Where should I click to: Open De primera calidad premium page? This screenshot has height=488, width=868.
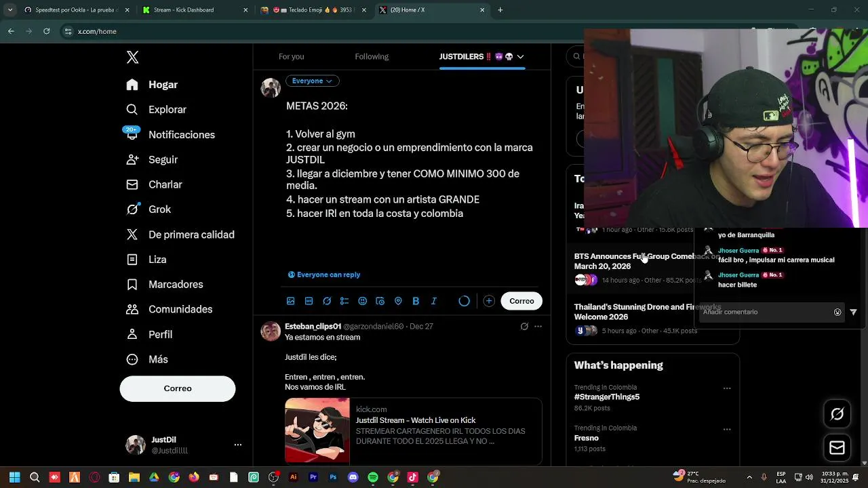pyautogui.click(x=180, y=235)
